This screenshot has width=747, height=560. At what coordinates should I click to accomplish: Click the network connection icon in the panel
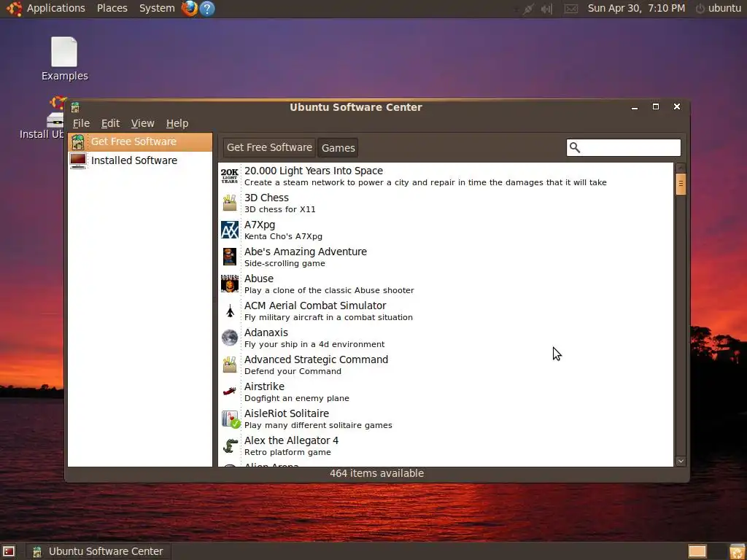pos(527,9)
